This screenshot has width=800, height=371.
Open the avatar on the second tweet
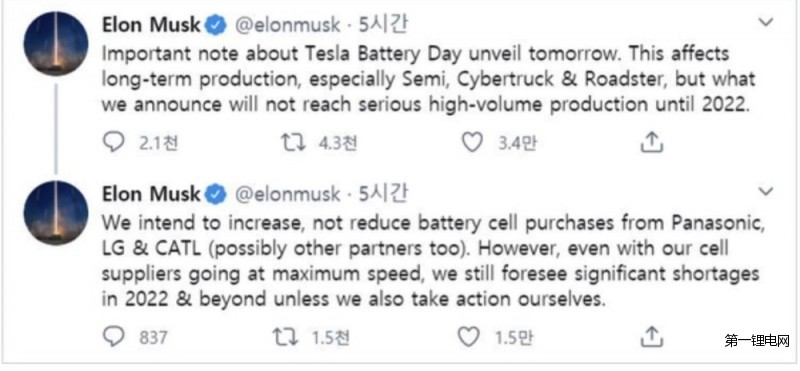pos(56,213)
